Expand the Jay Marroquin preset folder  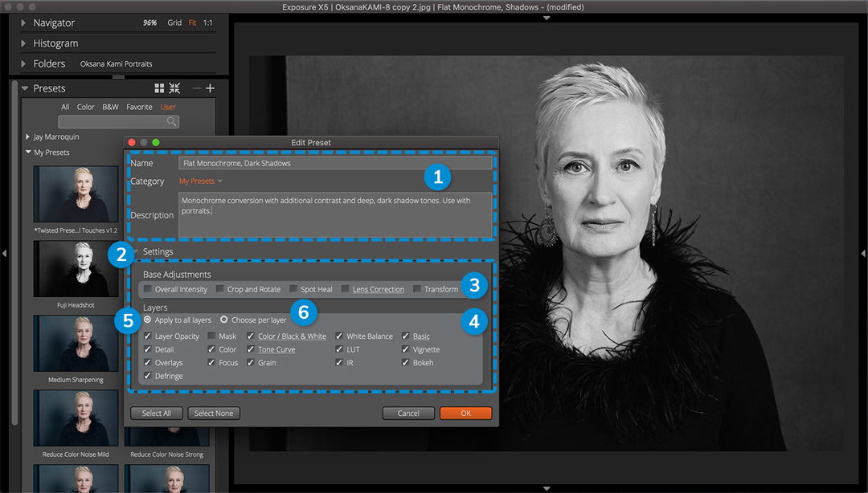[x=28, y=137]
